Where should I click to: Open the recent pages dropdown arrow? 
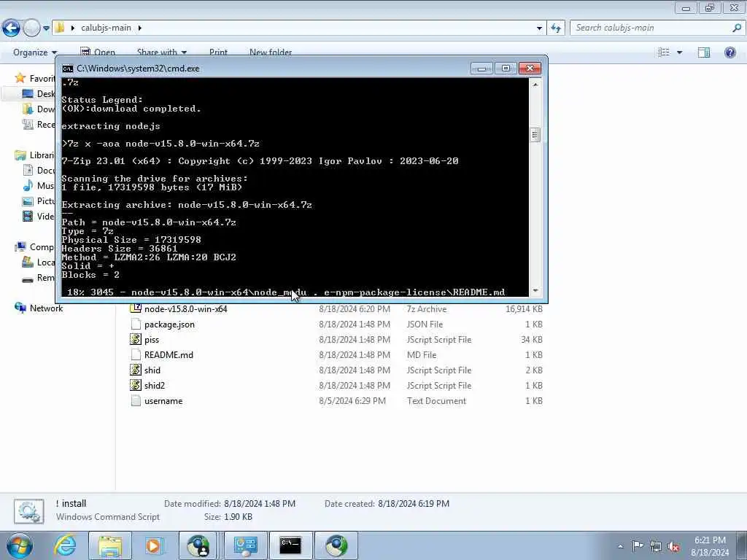coord(46,28)
